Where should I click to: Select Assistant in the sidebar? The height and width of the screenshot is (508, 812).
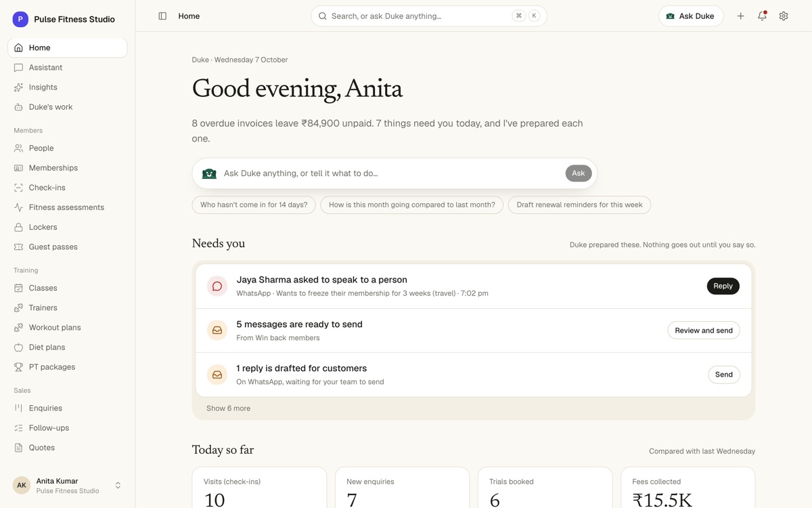point(68,68)
